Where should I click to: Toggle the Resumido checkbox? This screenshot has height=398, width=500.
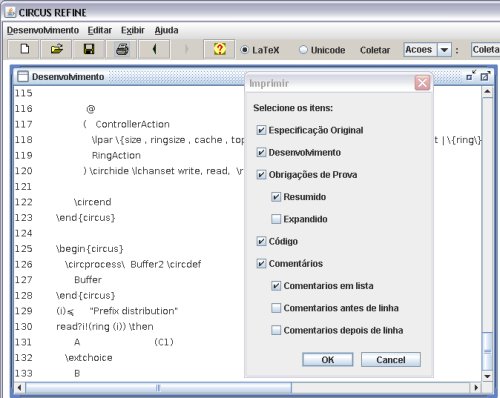click(276, 197)
